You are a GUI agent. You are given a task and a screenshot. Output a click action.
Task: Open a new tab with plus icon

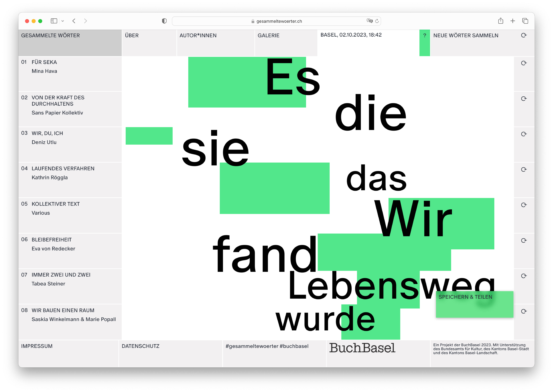(x=513, y=21)
